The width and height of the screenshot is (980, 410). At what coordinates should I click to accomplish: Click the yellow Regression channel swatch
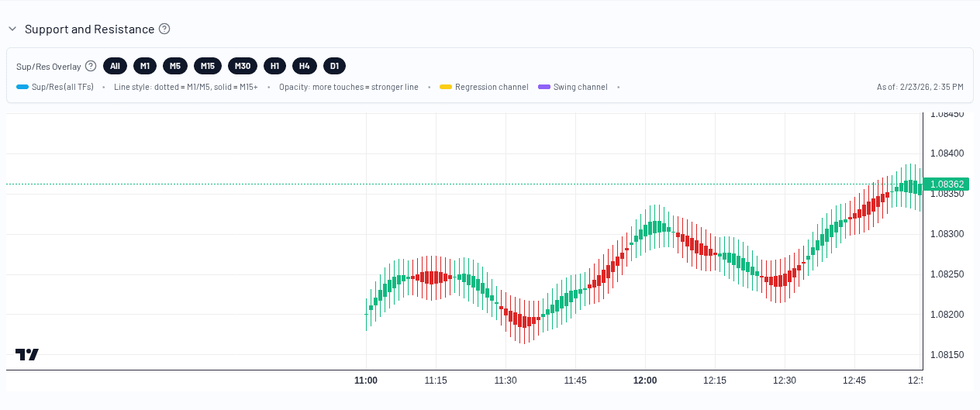[446, 88]
